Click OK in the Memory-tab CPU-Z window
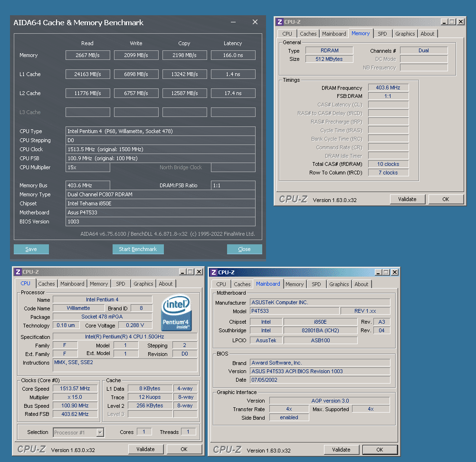 446,199
